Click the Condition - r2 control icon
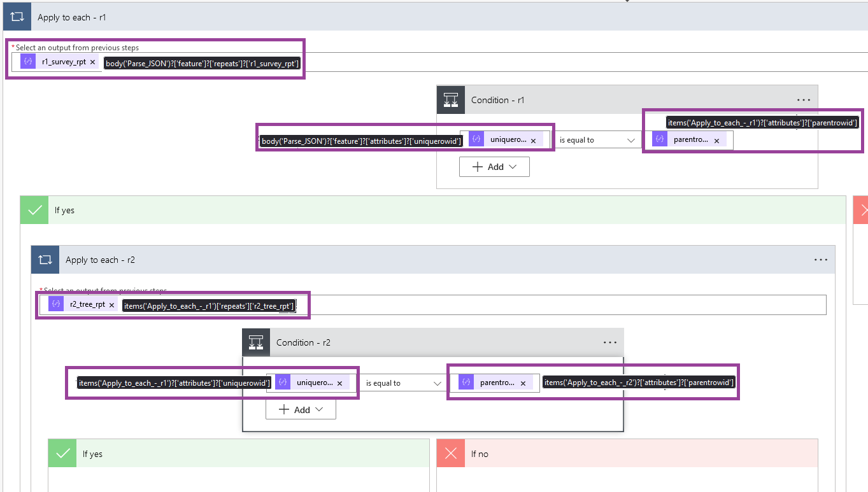The height and width of the screenshot is (492, 868). pyautogui.click(x=255, y=342)
